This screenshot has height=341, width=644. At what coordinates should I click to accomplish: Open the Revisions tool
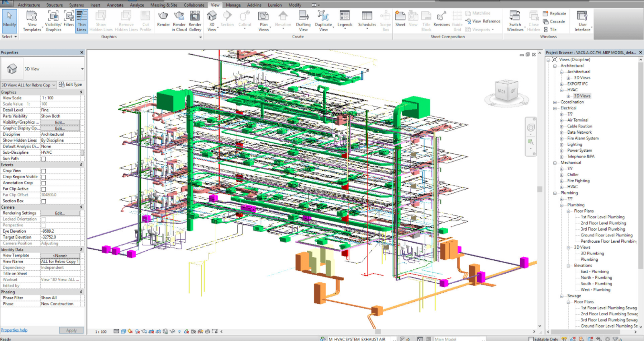[x=442, y=19]
